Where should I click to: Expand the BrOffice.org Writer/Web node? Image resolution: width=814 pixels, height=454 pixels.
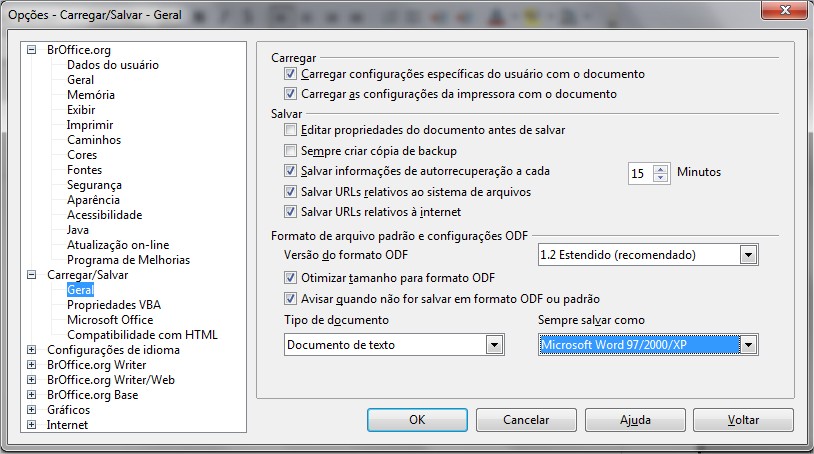click(32, 380)
